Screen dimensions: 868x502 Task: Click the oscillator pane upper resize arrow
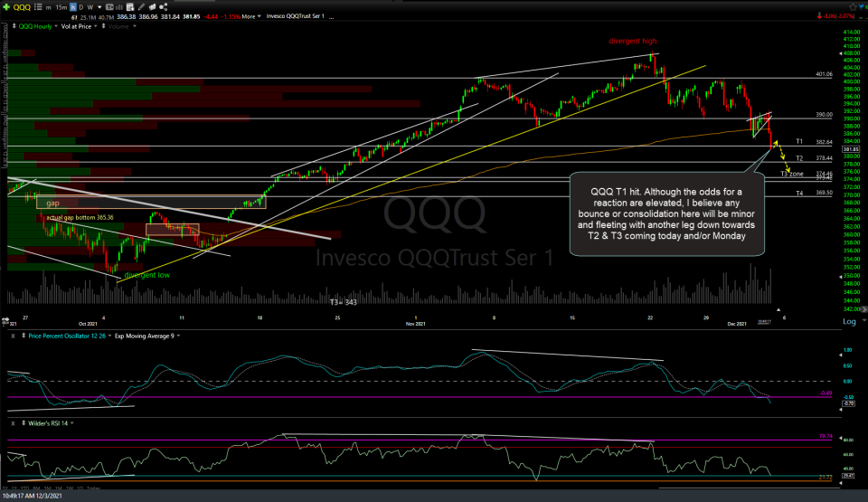(840, 355)
